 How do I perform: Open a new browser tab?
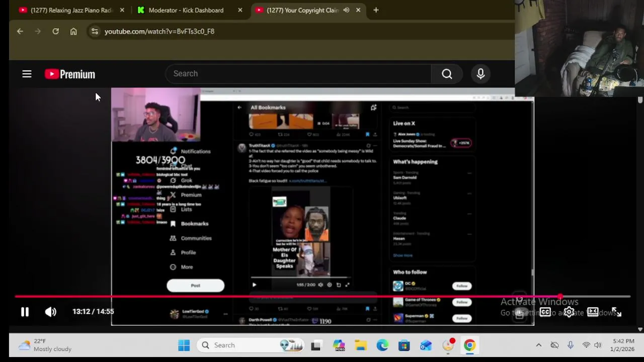point(376,10)
